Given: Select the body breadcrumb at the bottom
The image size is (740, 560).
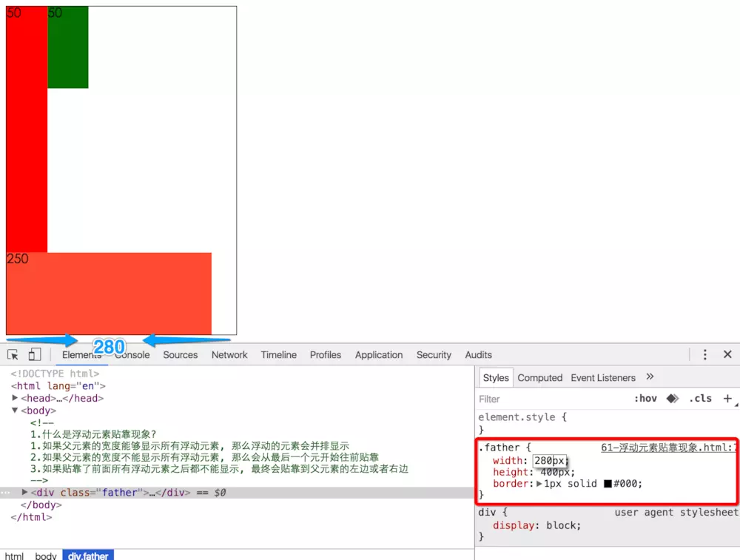Looking at the screenshot, I should pyautogui.click(x=46, y=556).
